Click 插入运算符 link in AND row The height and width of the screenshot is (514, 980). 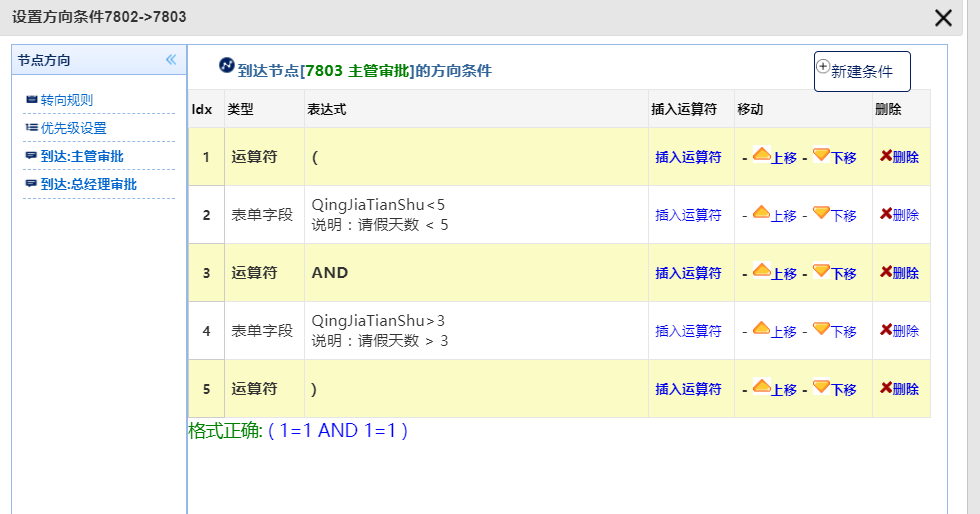pyautogui.click(x=688, y=273)
